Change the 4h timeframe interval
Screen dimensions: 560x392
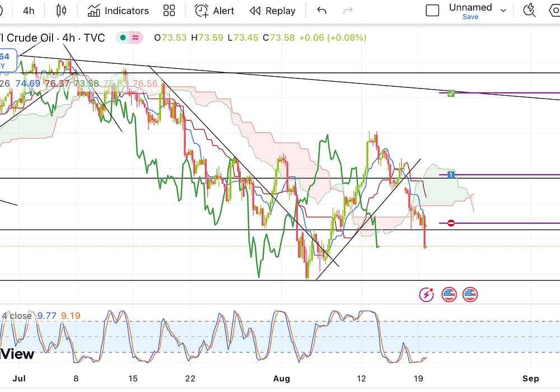[29, 11]
